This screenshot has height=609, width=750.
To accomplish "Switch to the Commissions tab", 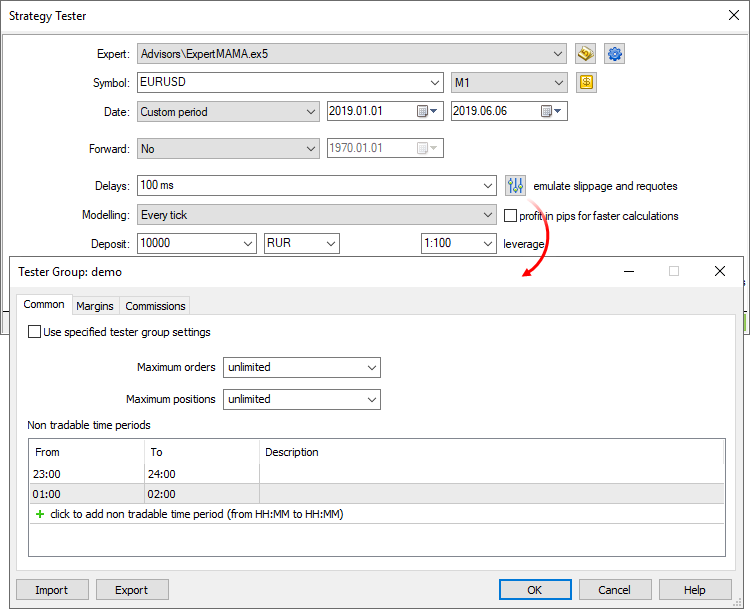I will click(x=155, y=306).
